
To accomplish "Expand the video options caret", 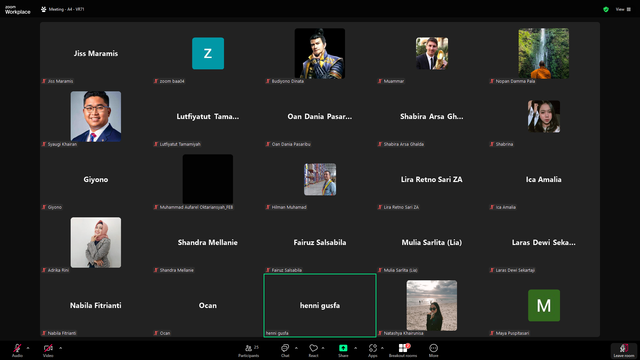I will 60,348.
